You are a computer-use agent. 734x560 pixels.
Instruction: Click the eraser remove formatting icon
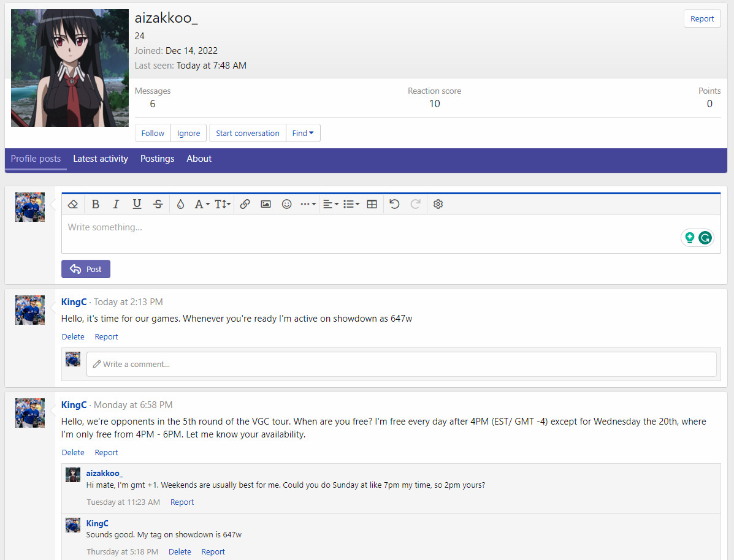(x=73, y=204)
